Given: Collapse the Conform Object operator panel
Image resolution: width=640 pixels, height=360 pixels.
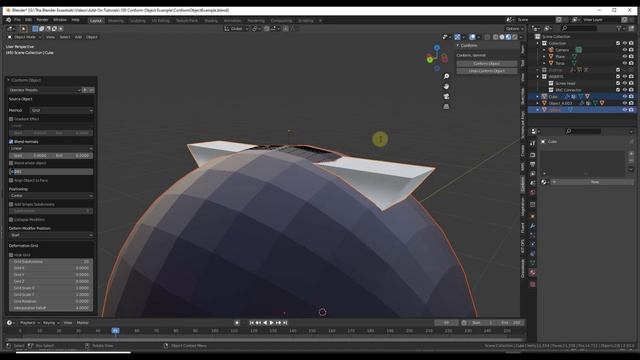Looking at the screenshot, I should click(8, 80).
